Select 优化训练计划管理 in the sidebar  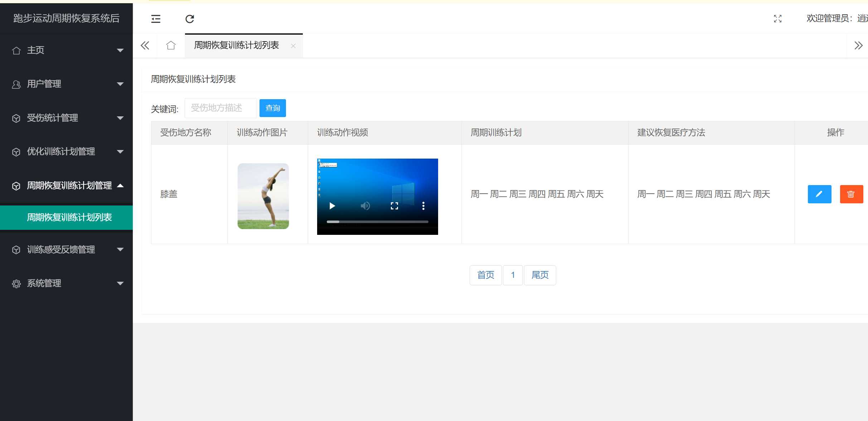point(61,151)
